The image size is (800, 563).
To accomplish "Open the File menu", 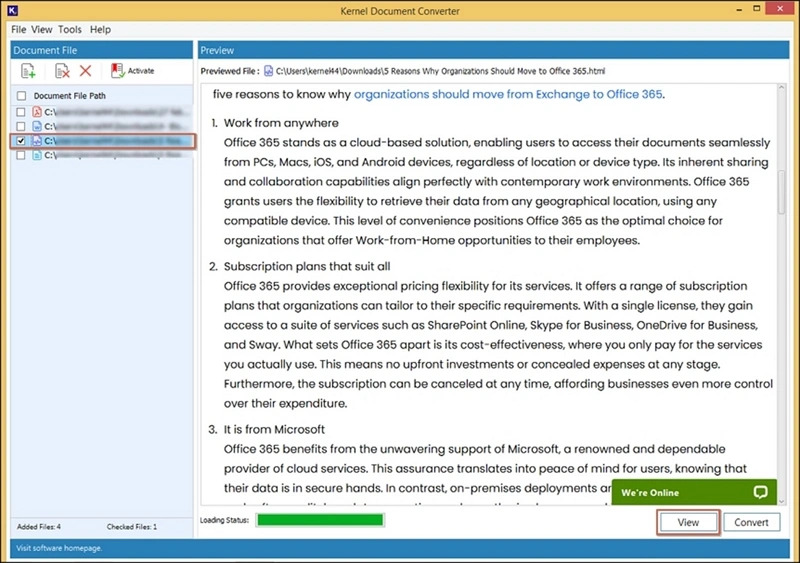I will [18, 30].
